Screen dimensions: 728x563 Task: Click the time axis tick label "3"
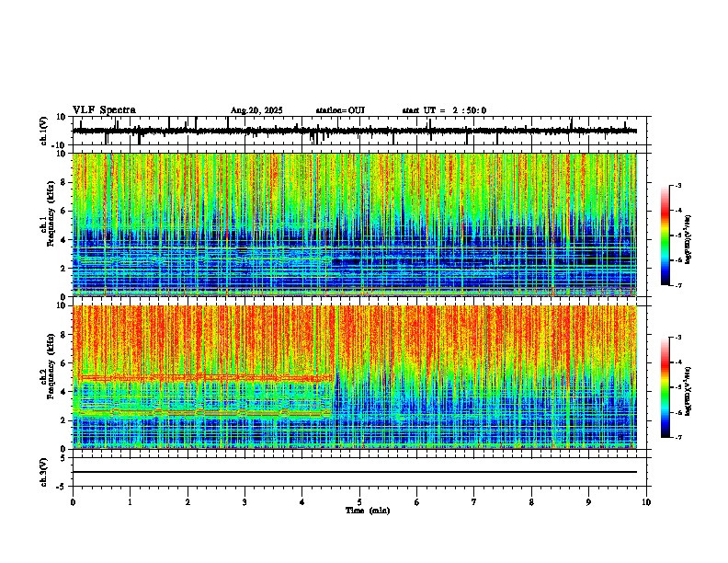coord(245,502)
